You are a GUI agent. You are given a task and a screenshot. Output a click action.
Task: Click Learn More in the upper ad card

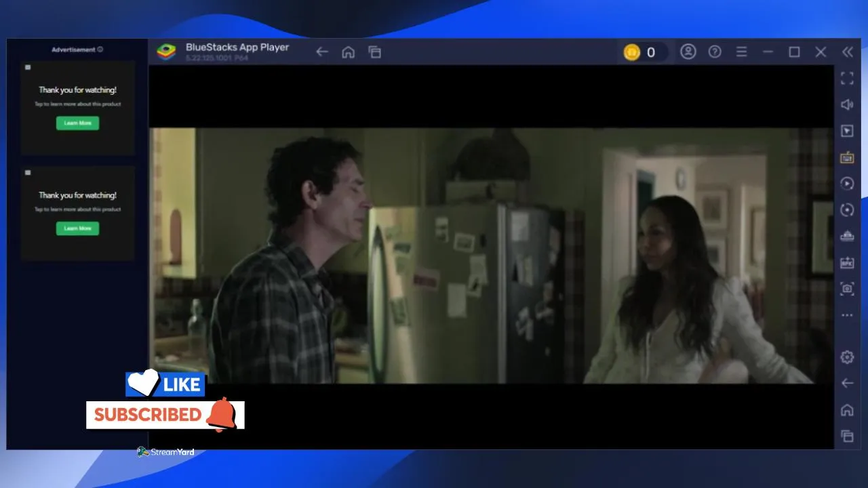click(77, 123)
